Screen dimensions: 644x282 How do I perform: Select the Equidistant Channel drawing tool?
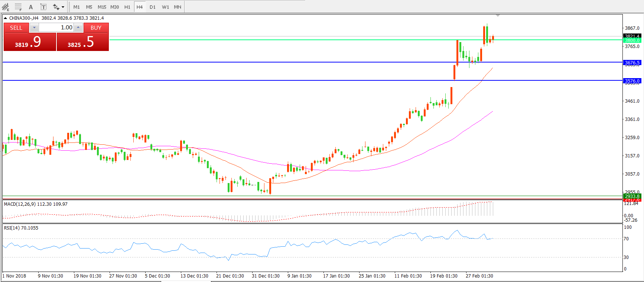pos(6,7)
